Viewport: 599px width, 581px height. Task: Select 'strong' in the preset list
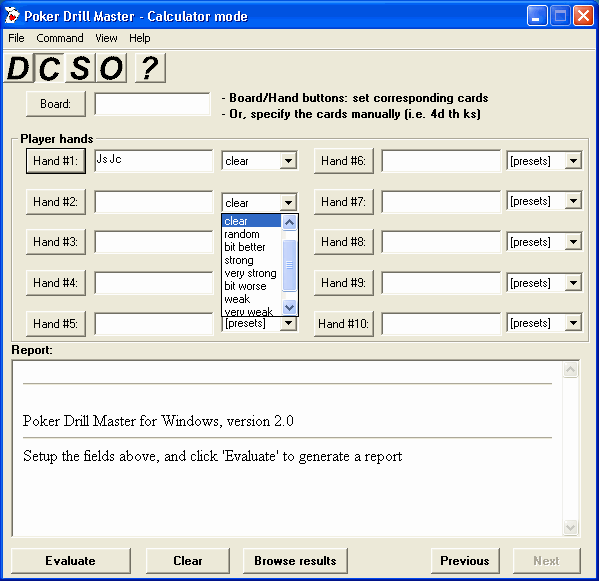252,260
